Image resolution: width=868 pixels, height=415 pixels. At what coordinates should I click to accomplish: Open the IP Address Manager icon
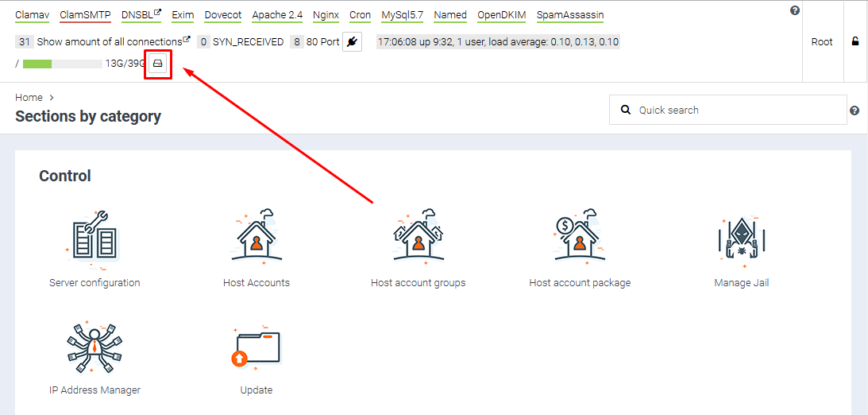click(x=95, y=347)
